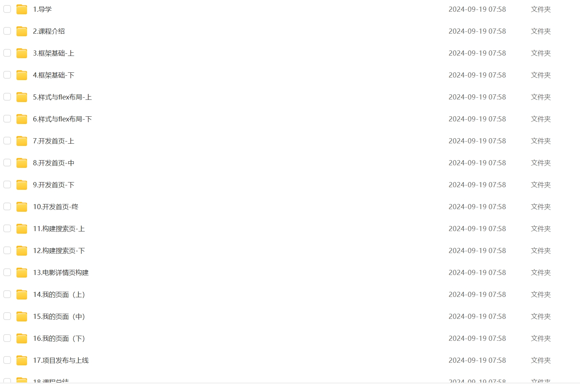Click the folder icon beside 15.我的页面（中）
This screenshot has height=392, width=580.
(22, 316)
